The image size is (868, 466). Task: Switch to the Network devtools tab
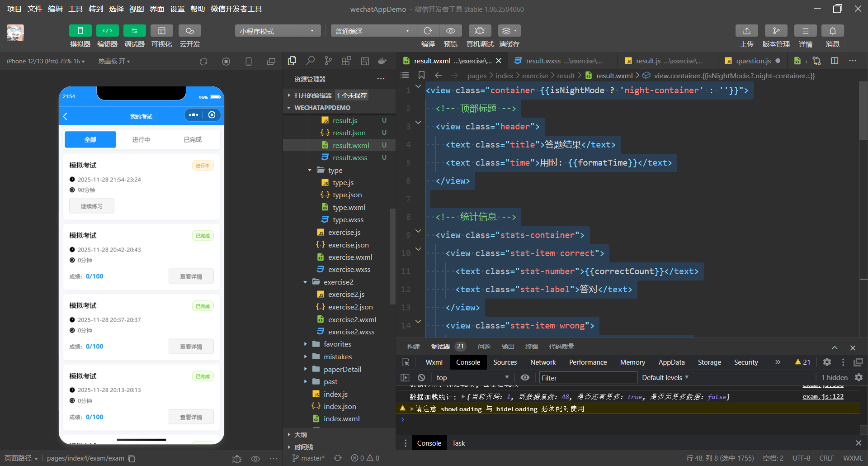[542, 362]
